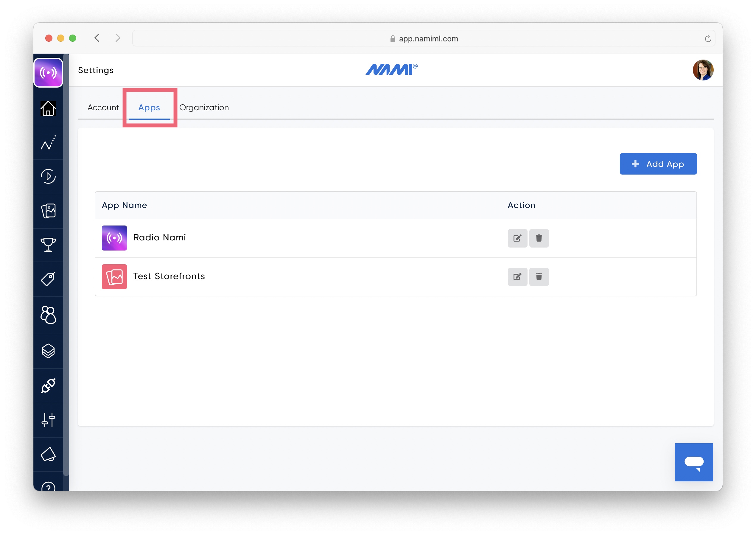Screen dimensions: 756x535
Task: Click the Add App button
Action: click(658, 164)
